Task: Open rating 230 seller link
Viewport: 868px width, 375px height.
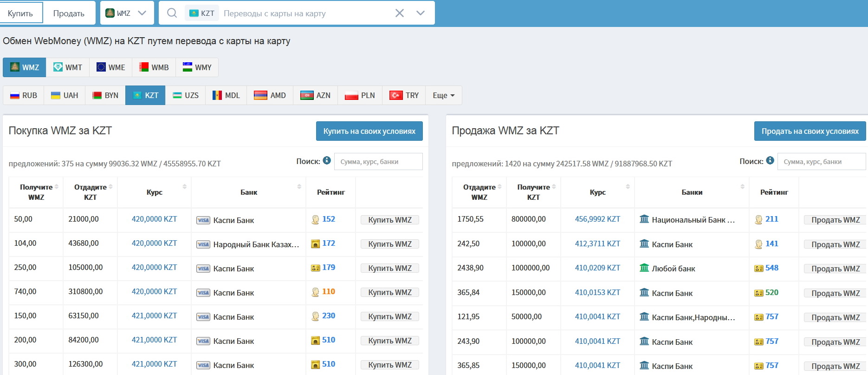Action: pos(329,316)
